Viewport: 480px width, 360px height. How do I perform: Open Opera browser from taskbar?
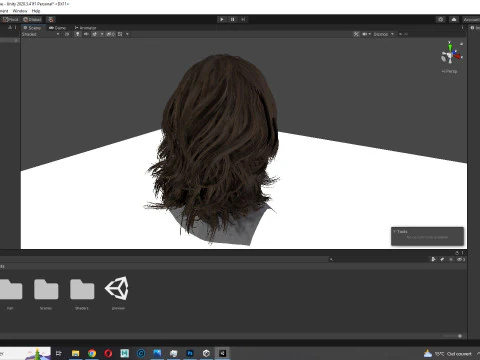pyautogui.click(x=108, y=353)
